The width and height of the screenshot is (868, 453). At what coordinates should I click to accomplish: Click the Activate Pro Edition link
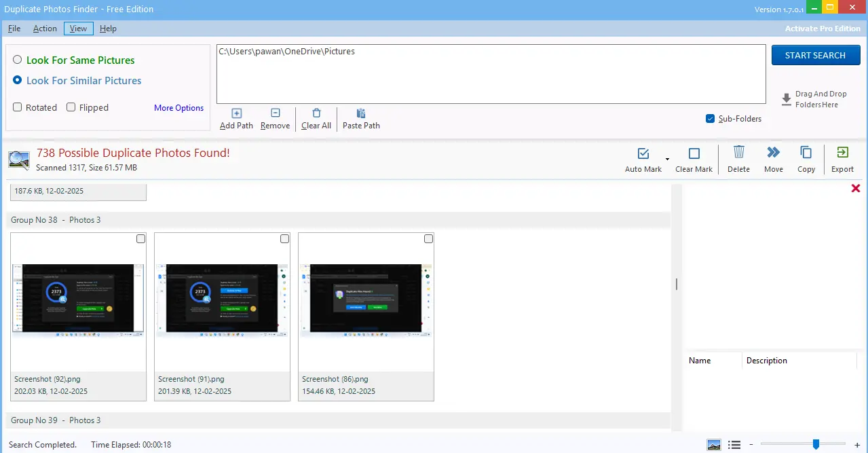pos(823,29)
